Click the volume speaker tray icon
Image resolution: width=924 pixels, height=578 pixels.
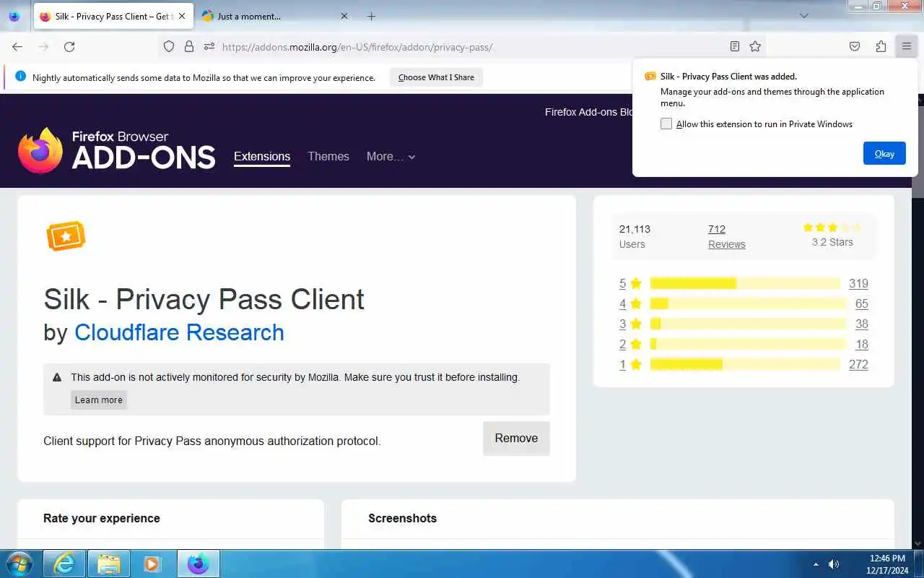(x=834, y=564)
